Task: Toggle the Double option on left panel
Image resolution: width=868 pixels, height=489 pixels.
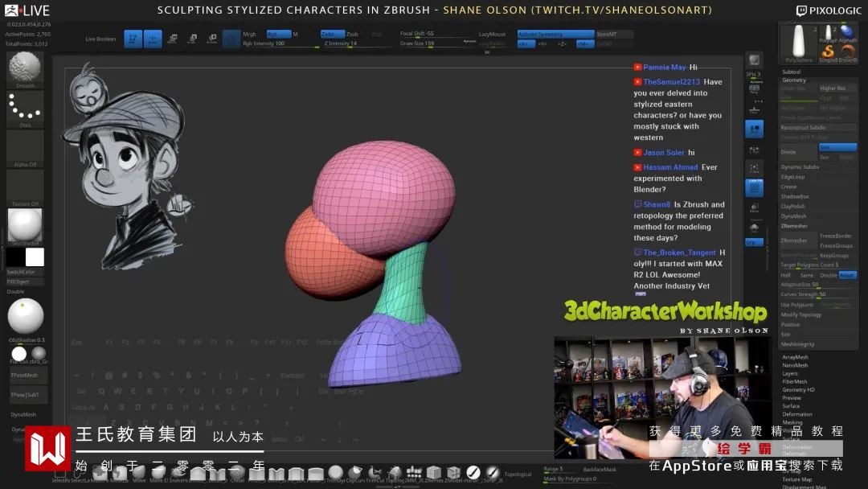Action: (x=15, y=291)
